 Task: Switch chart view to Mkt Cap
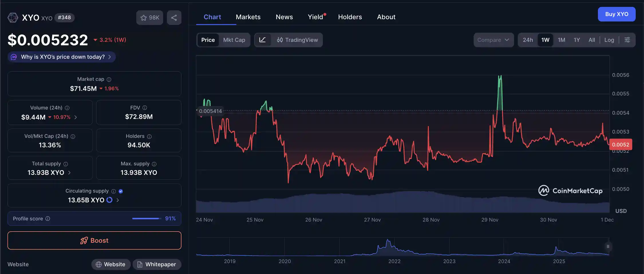234,40
